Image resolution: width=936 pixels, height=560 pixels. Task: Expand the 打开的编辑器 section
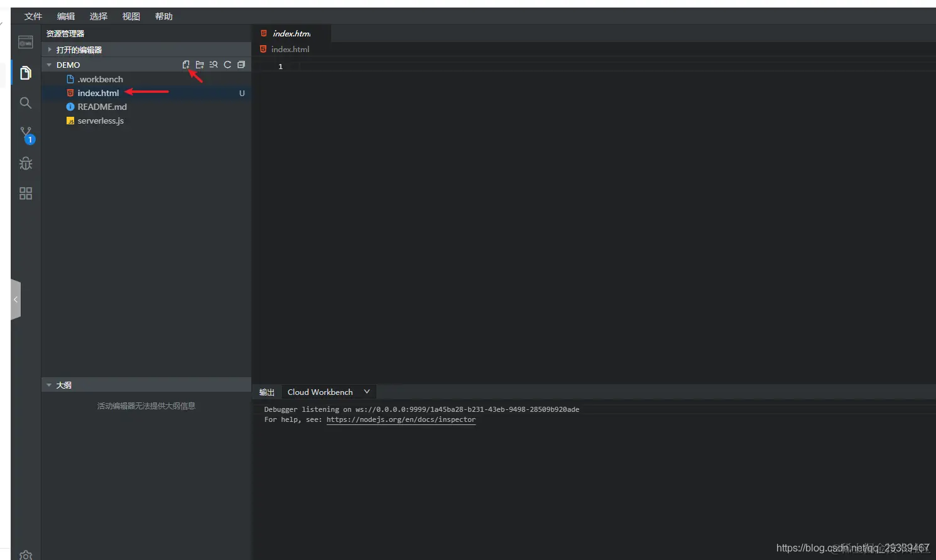tap(146, 50)
